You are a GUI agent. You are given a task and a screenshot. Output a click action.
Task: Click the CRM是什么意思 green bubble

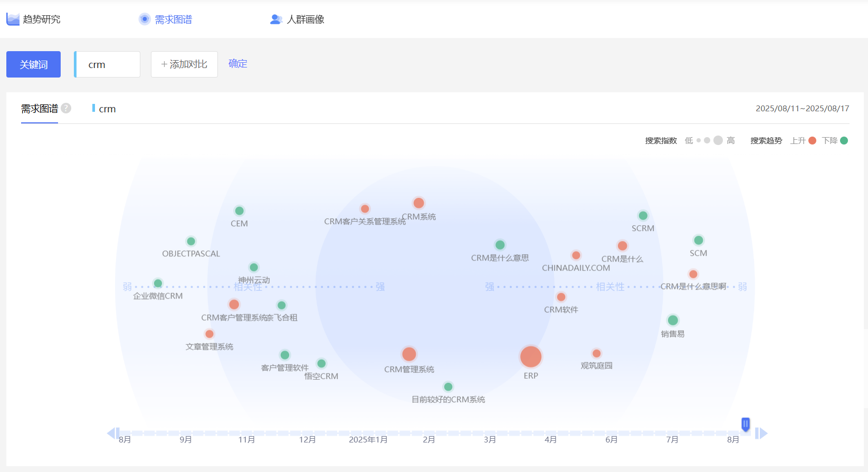pyautogui.click(x=500, y=245)
